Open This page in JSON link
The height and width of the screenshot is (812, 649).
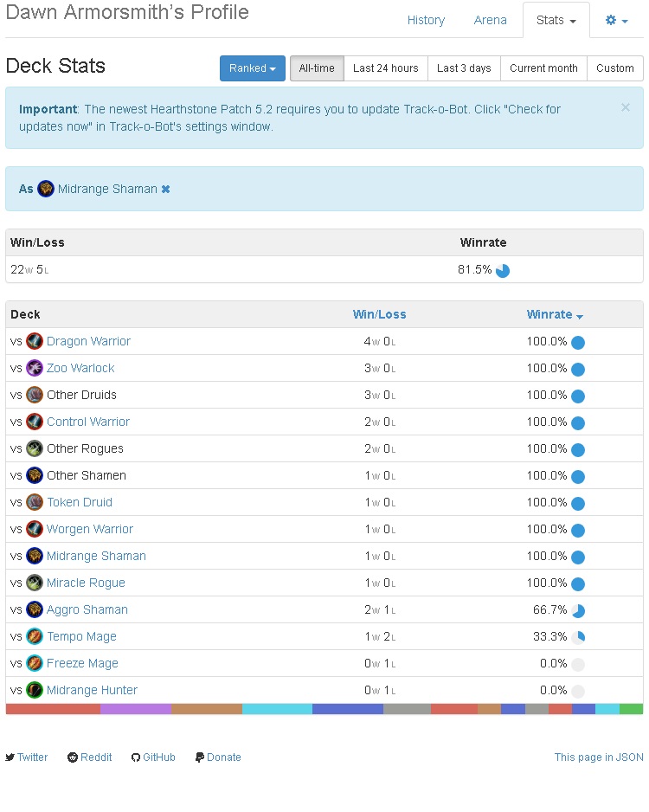point(599,757)
